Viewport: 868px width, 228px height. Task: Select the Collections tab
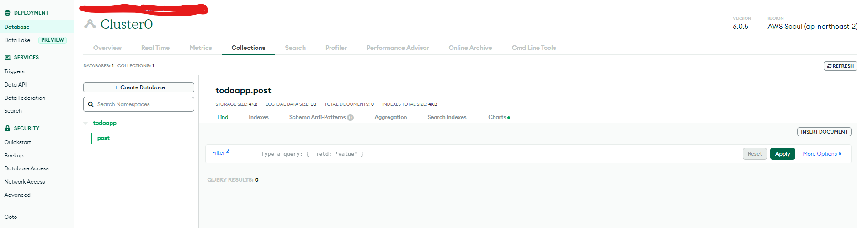(x=248, y=48)
